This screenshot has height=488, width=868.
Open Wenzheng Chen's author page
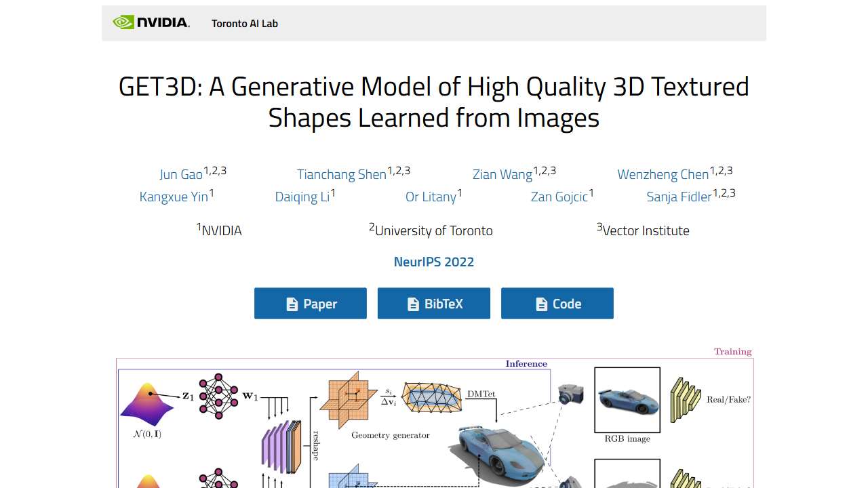pos(663,174)
